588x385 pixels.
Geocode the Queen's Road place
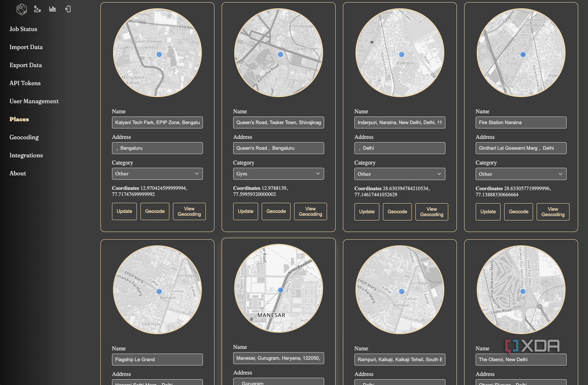(x=276, y=212)
